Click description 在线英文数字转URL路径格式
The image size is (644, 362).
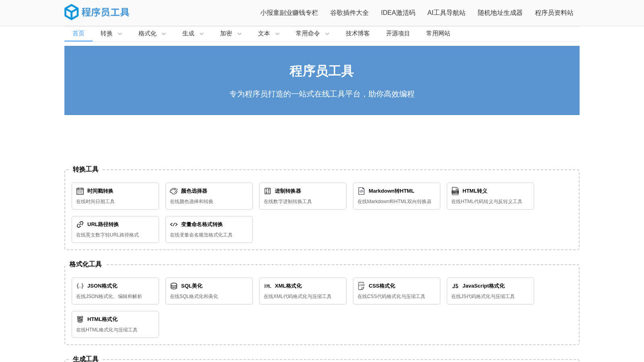tap(107, 235)
